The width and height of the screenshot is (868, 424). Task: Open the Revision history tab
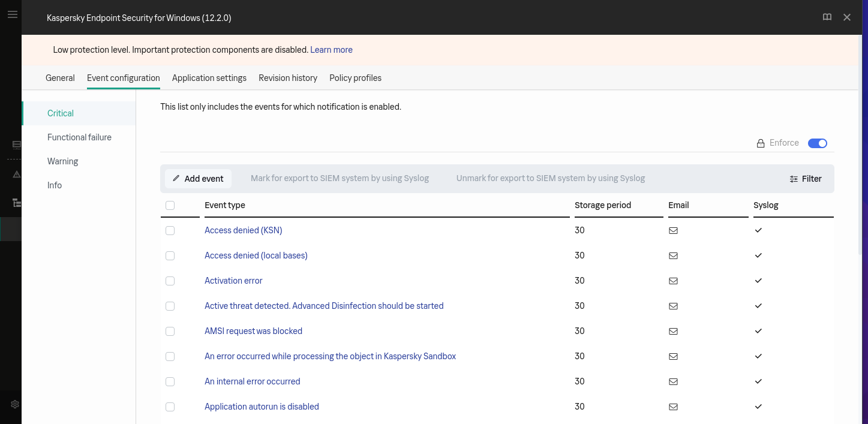pyautogui.click(x=288, y=78)
